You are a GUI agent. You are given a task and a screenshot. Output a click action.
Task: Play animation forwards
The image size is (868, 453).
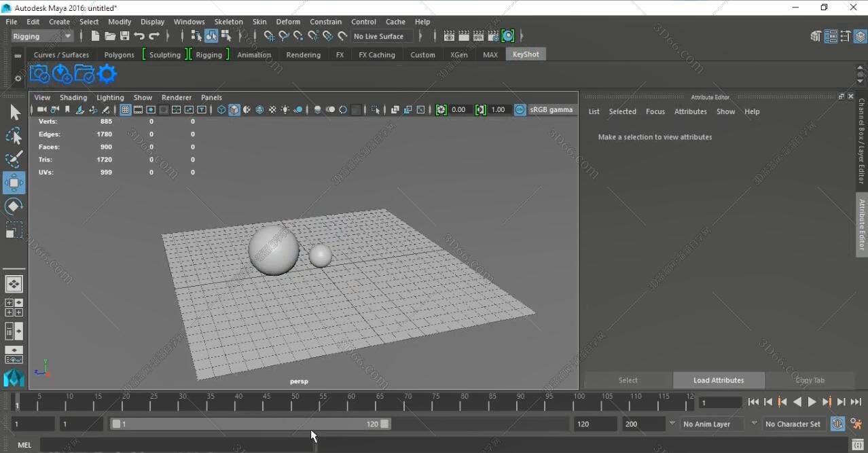(812, 402)
